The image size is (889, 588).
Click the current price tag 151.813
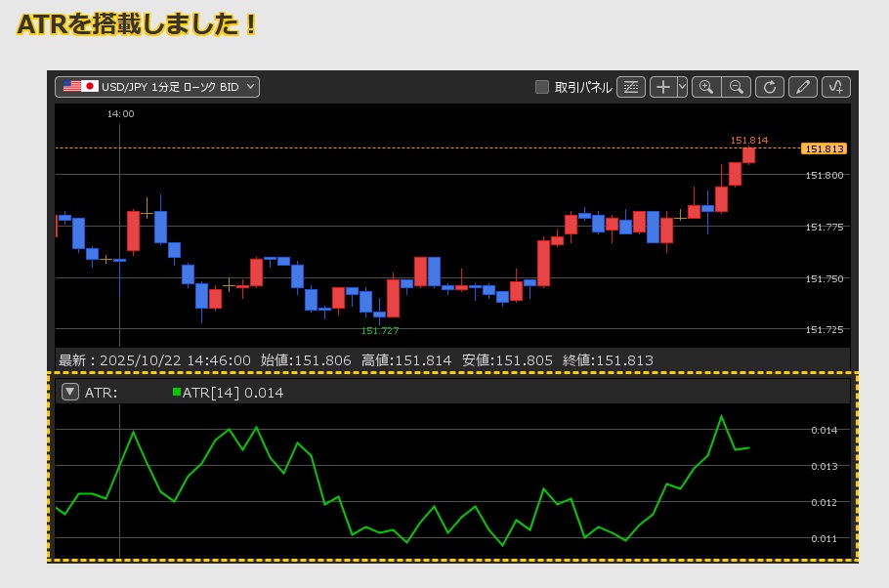tap(823, 148)
